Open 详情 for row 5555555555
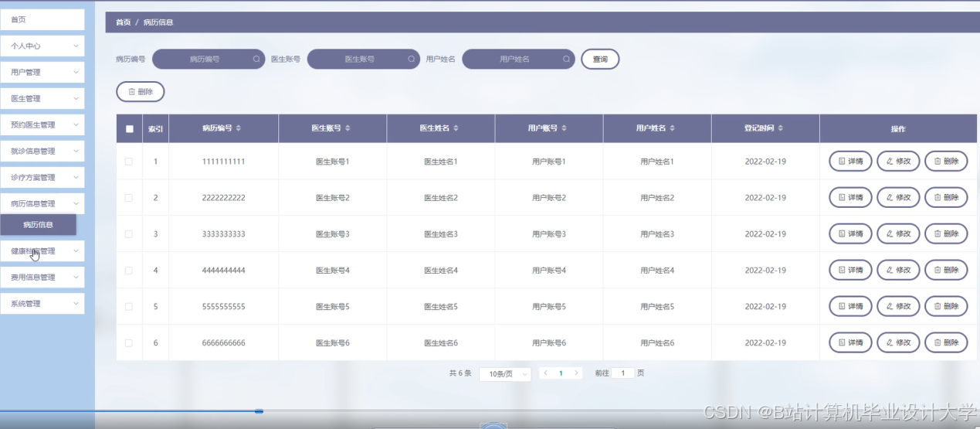This screenshot has width=980, height=429. [x=850, y=307]
